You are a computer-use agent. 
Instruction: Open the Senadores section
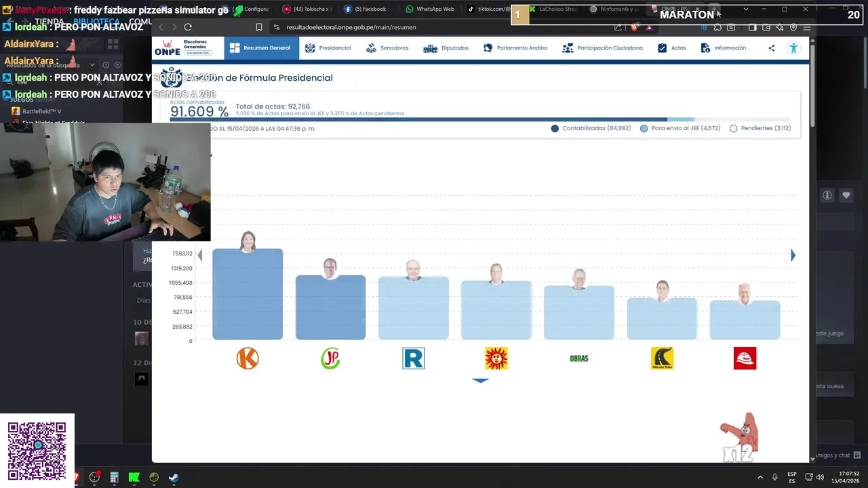[x=387, y=48]
